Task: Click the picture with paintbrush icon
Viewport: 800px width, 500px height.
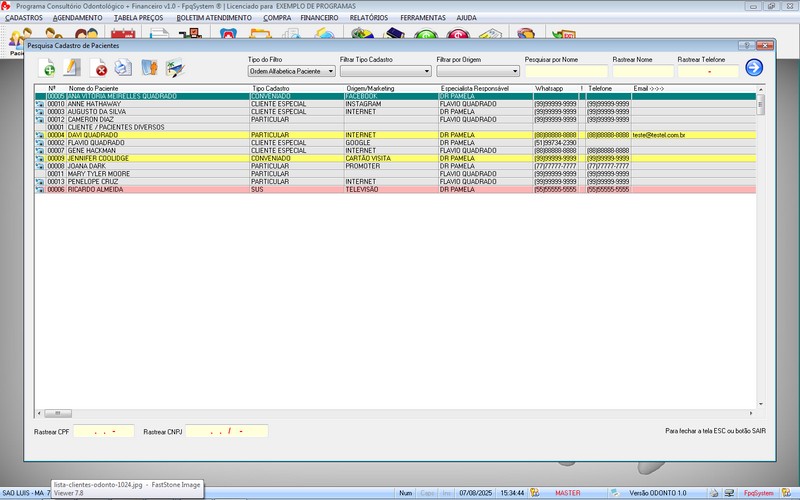Action: coord(176,68)
